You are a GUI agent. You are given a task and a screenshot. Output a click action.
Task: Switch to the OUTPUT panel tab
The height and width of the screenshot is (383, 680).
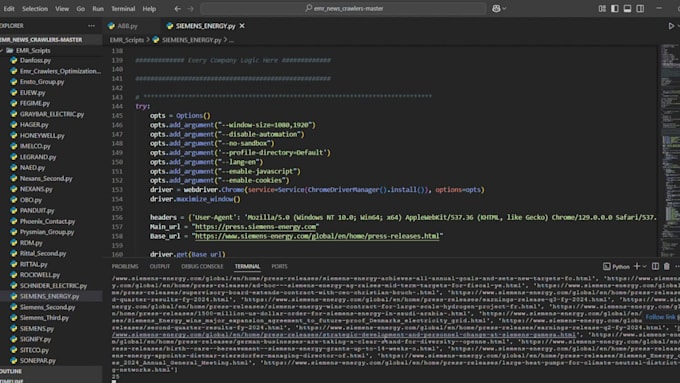point(160,266)
